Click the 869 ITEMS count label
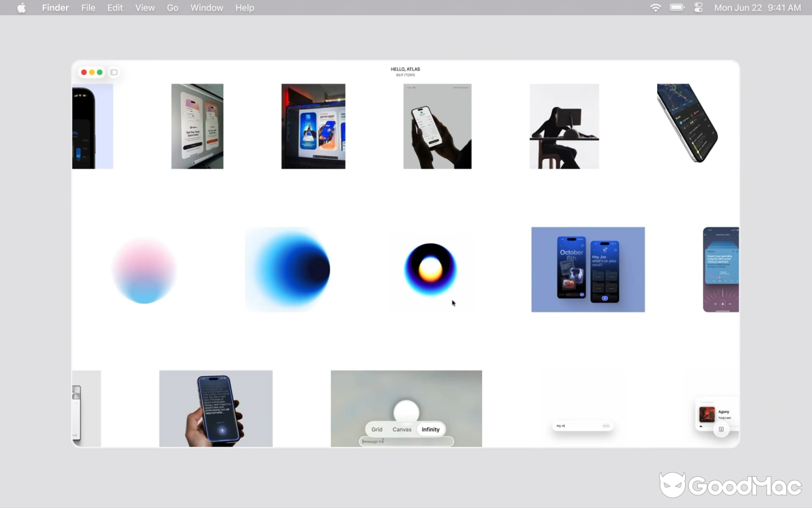This screenshot has height=508, width=812. pyautogui.click(x=405, y=75)
